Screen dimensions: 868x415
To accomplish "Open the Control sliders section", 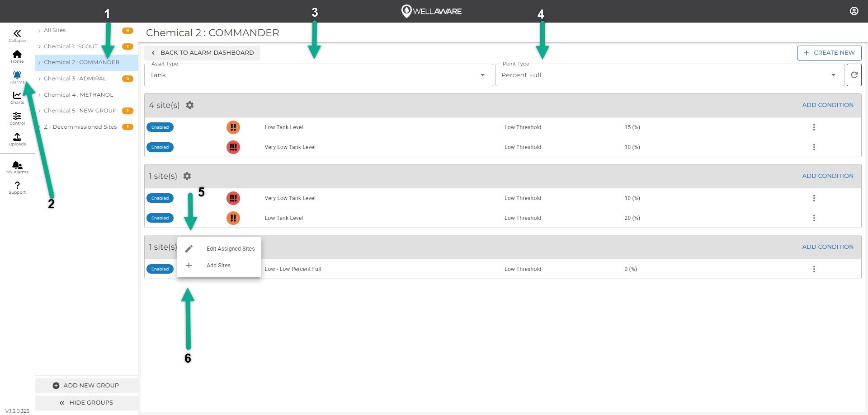I will coord(17,118).
